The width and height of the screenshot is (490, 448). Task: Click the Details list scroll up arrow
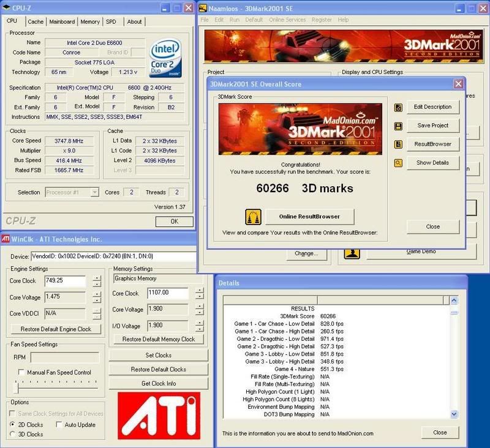click(x=454, y=301)
